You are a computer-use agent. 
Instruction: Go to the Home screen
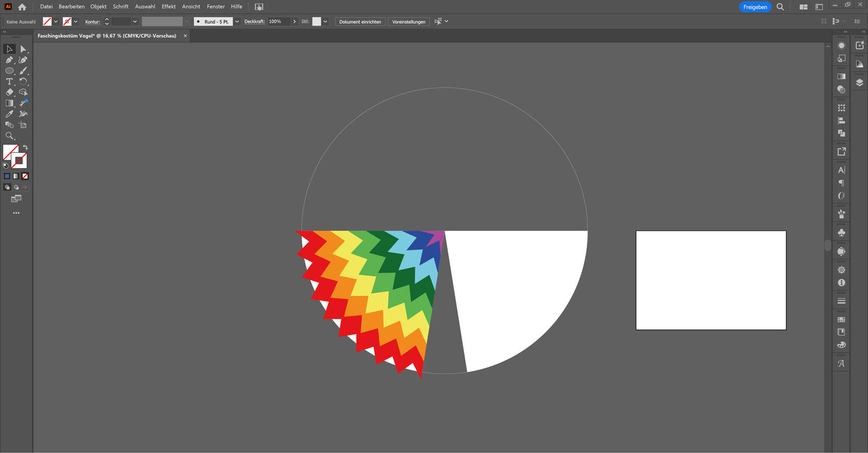[22, 7]
